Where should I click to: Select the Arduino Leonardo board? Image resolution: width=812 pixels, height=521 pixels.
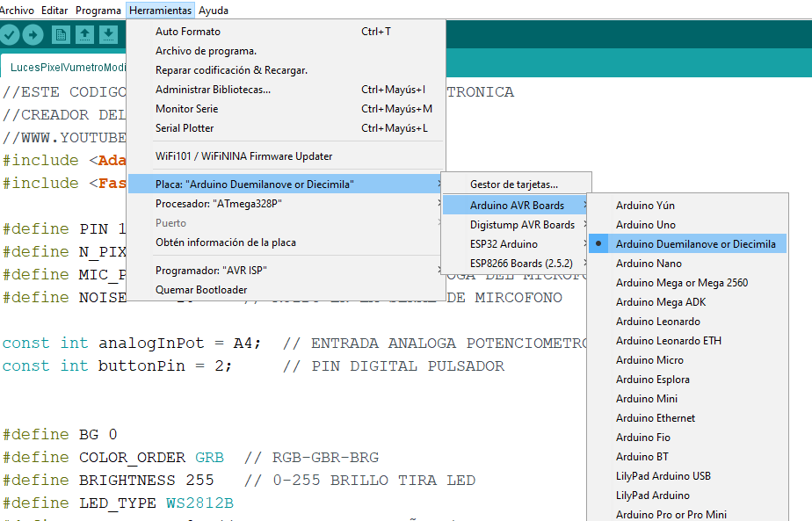coord(688,322)
